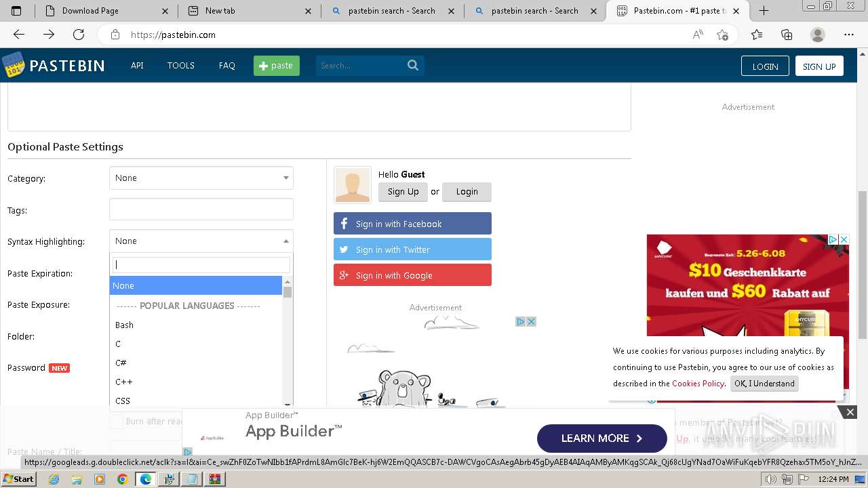Click LEARN MORE on App Builder ad
The image size is (868, 488).
(x=602, y=439)
